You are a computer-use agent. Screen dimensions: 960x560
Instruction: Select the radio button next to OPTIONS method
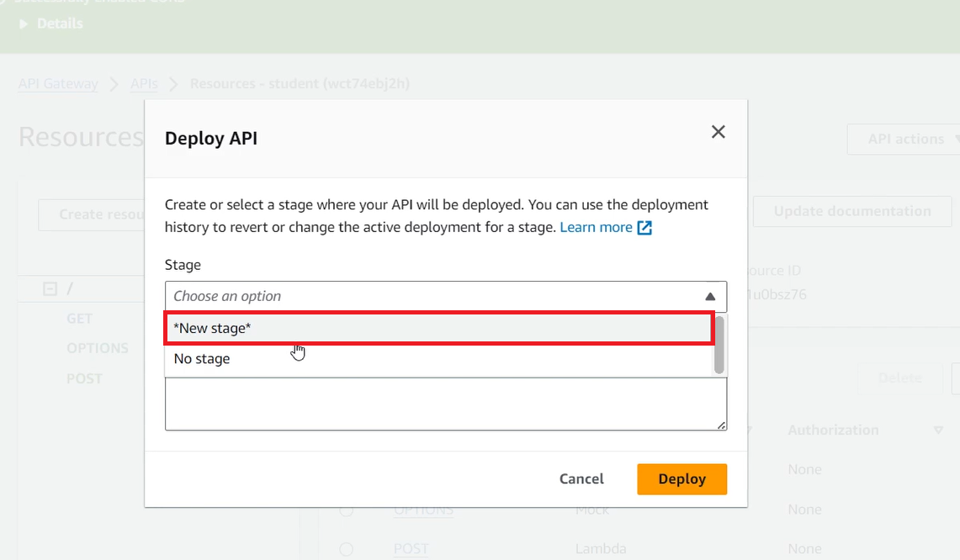(346, 510)
